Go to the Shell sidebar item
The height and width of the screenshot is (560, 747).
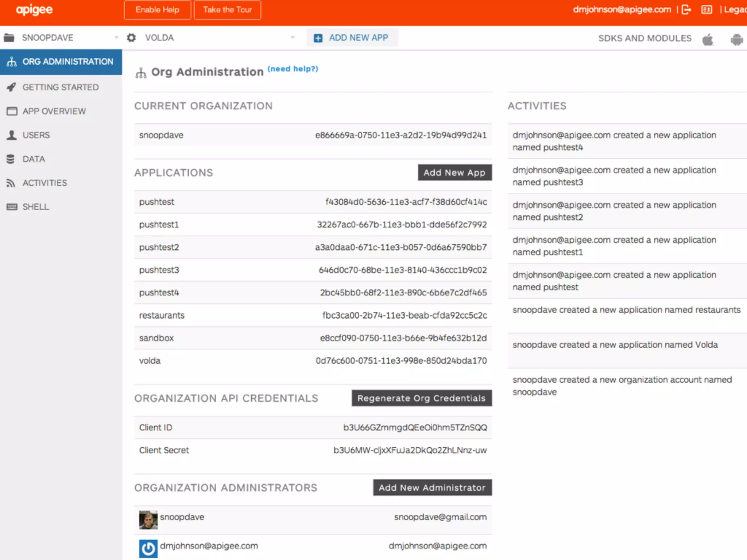pyautogui.click(x=35, y=207)
